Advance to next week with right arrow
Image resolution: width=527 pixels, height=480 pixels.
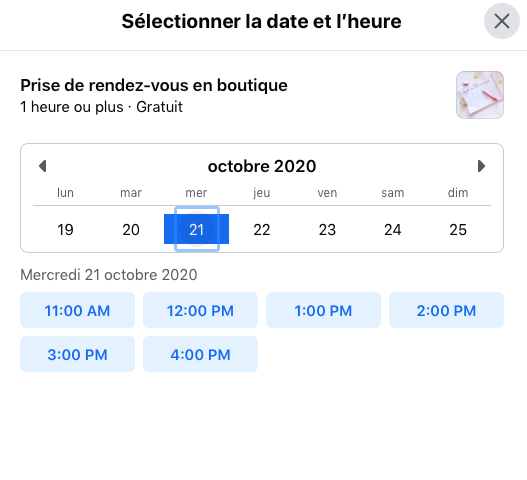click(481, 166)
